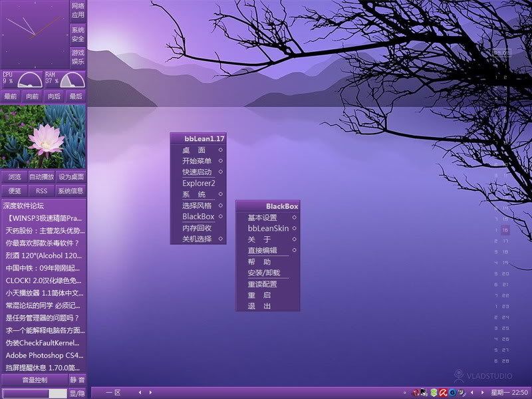
Task: Open CLOCK! 2.0汉化绿色免... feed item
Action: 43,281
